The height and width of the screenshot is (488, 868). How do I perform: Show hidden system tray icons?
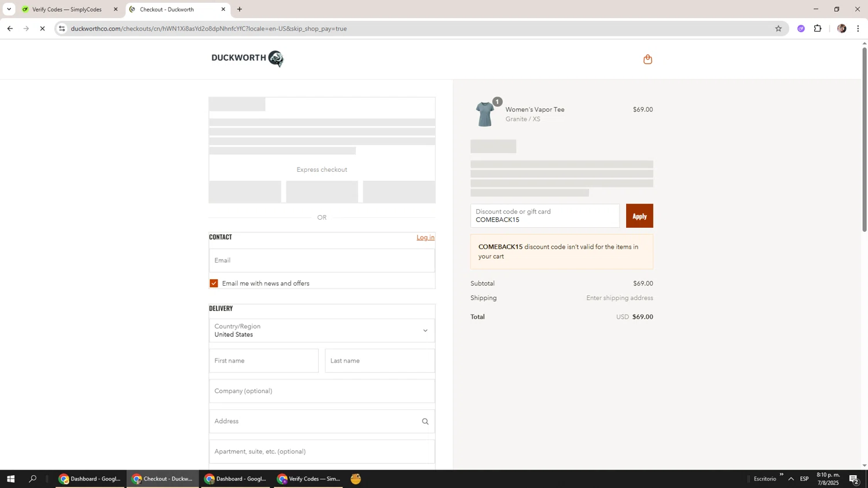click(791, 479)
